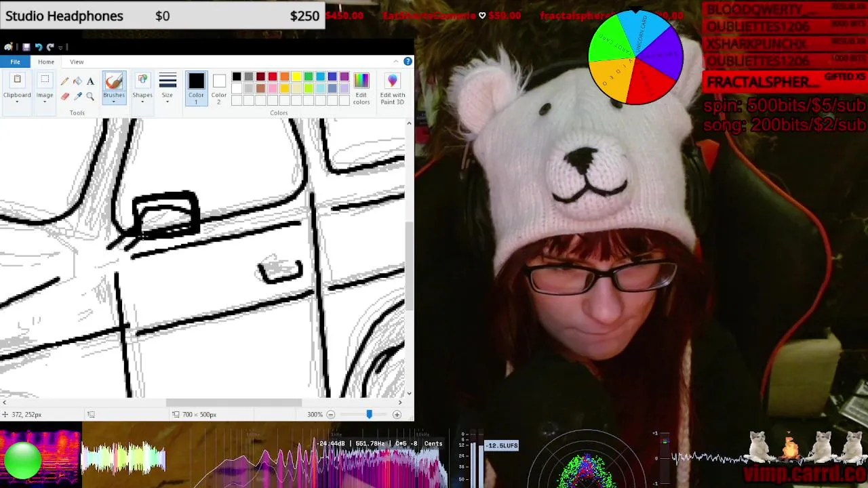Click the Paint app icon in title bar
868x488 pixels.
click(8, 47)
